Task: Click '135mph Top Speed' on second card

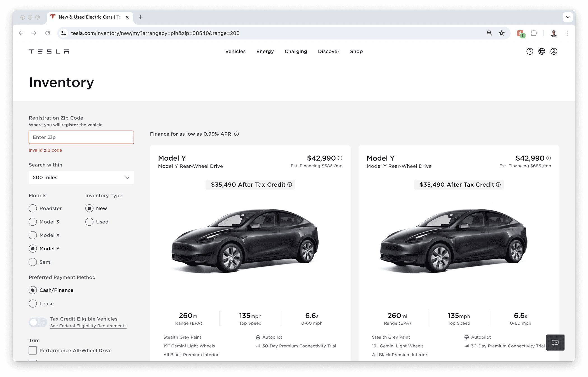Action: [459, 319]
